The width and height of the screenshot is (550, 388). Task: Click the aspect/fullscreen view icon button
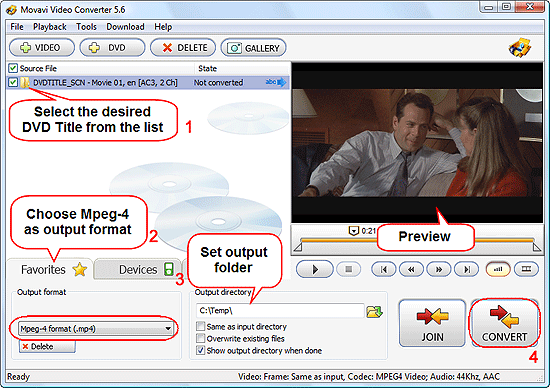coord(526,269)
